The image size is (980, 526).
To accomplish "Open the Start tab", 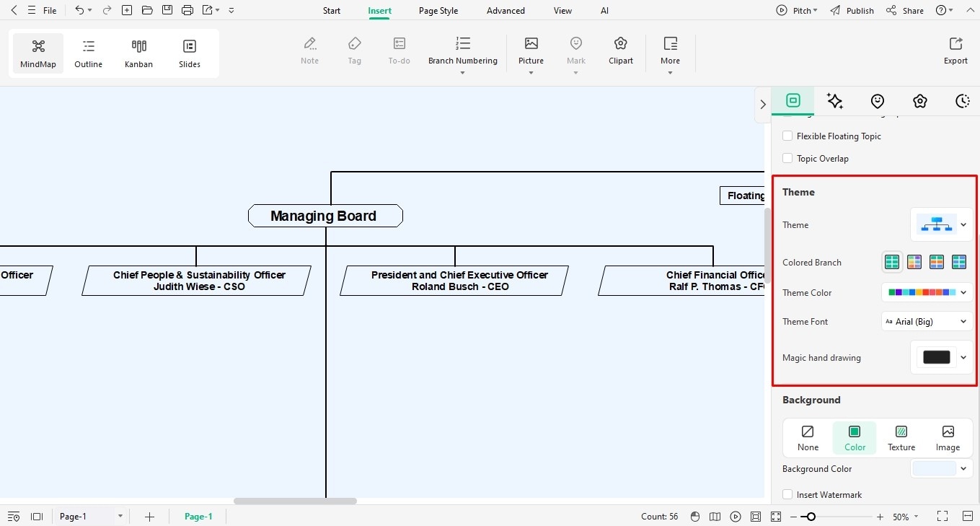I will 332,11.
